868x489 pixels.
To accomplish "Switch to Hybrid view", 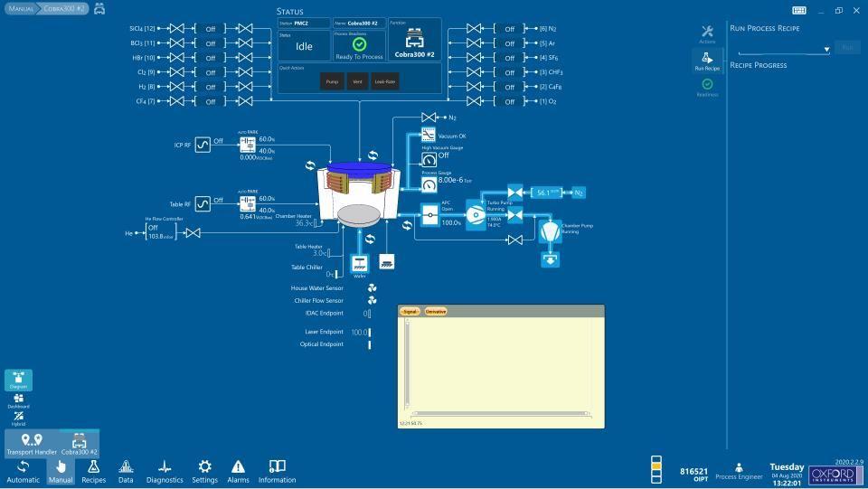I will tap(19, 418).
